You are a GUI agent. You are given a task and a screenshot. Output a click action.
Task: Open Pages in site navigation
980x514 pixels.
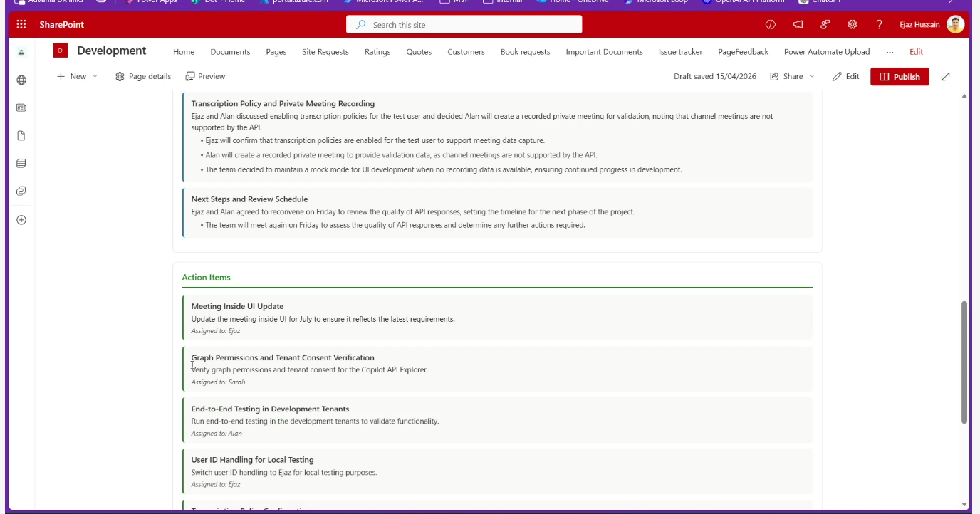(x=276, y=52)
